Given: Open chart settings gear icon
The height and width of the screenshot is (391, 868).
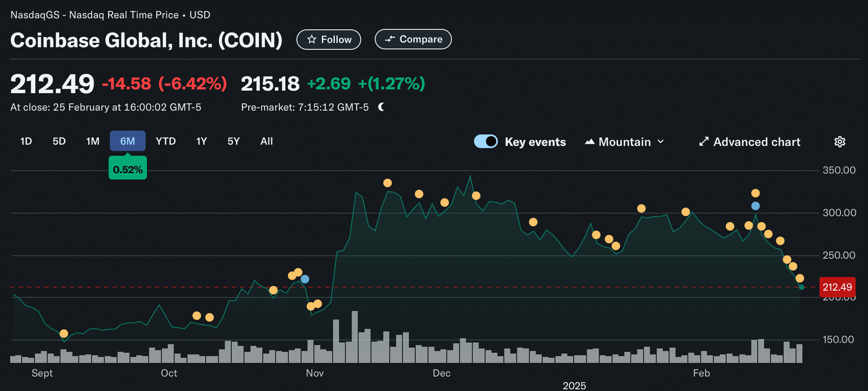Looking at the screenshot, I should [839, 142].
